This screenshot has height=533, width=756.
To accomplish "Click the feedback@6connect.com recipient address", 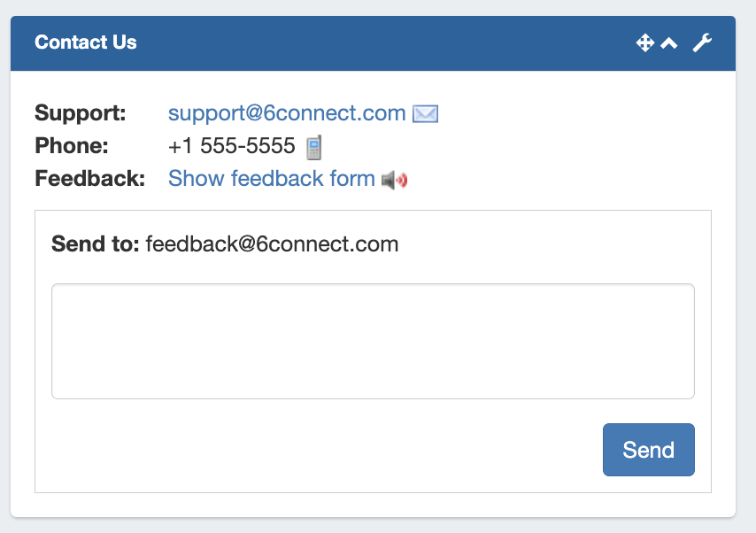I will coord(272,243).
